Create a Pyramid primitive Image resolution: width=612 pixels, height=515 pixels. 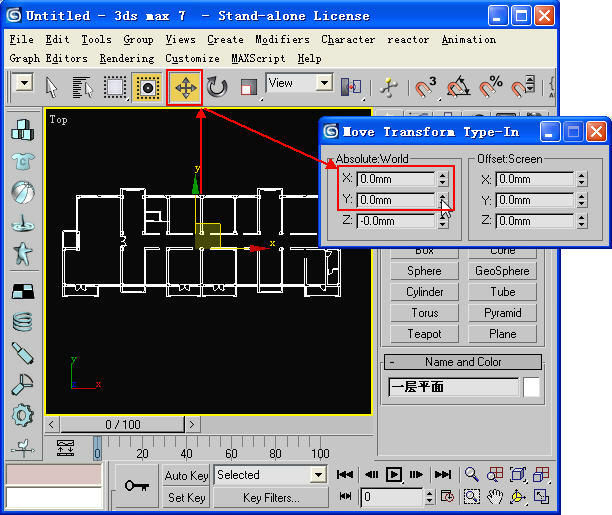click(502, 313)
